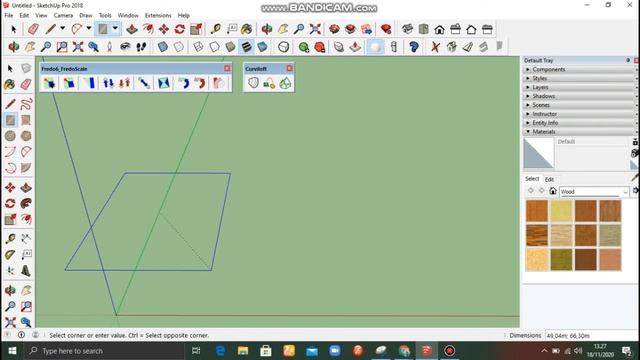640x360 pixels.
Task: Open the Tools menu
Action: [105, 15]
